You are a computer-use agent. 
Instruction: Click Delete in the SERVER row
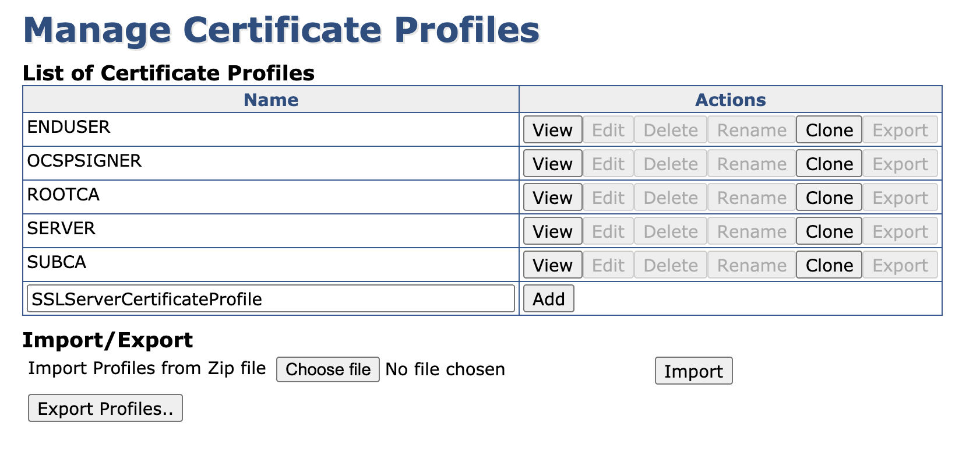671,231
